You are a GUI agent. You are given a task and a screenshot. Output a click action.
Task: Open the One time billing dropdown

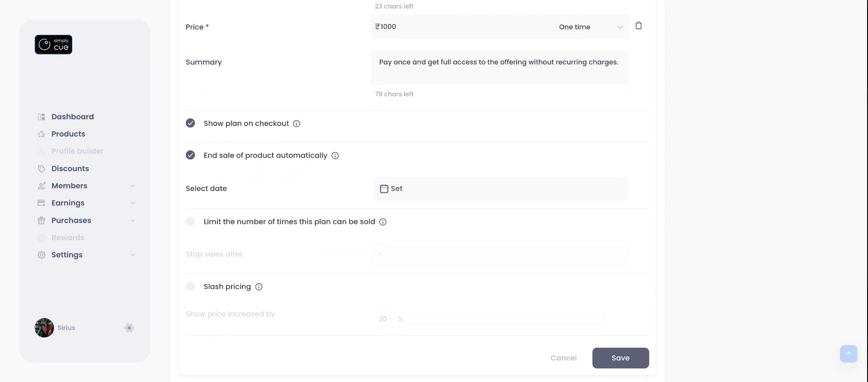pos(590,27)
